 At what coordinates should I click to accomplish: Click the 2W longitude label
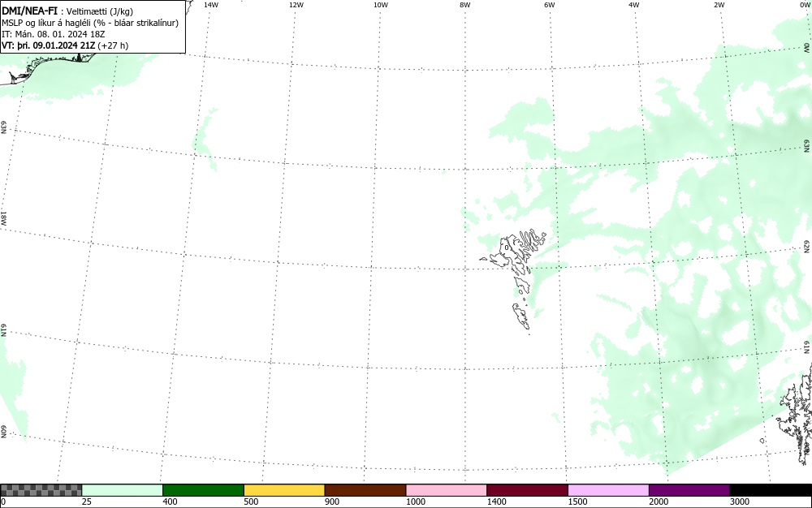pos(719,5)
